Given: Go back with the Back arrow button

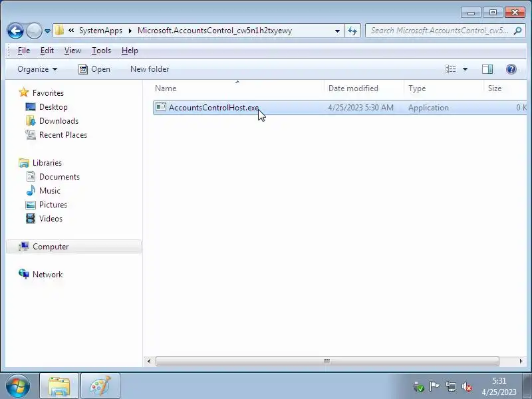Looking at the screenshot, I should point(15,31).
